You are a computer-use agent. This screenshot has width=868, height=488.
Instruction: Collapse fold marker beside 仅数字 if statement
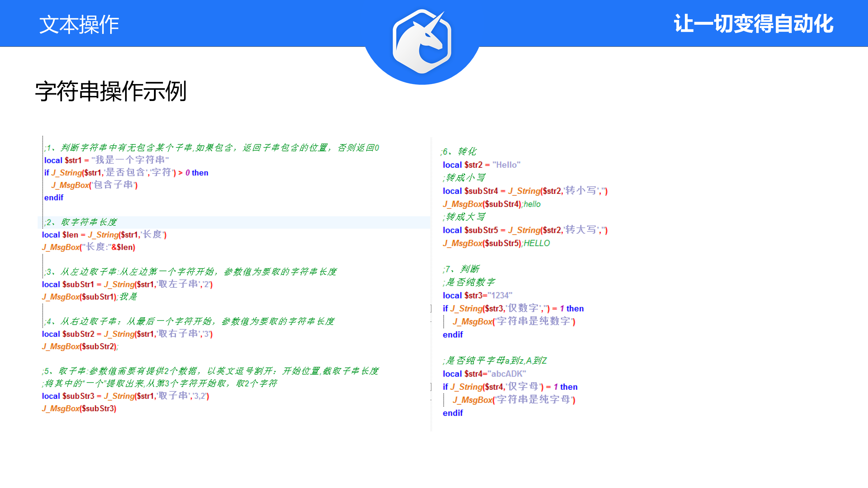pyautogui.click(x=431, y=308)
